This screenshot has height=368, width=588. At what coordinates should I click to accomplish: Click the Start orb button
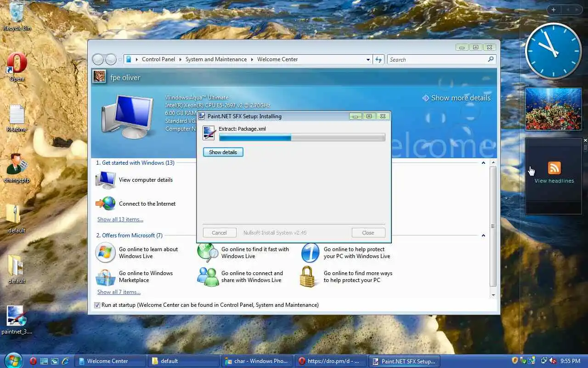coord(13,360)
